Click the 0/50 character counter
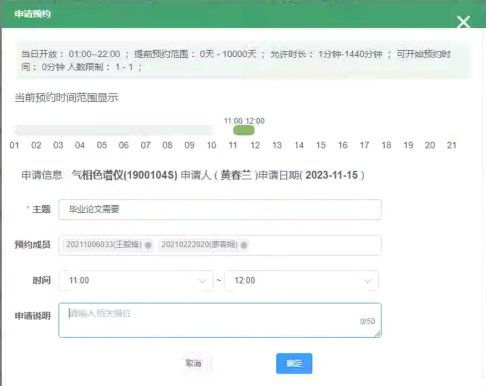Screen dimensions: 486x386 [x=368, y=321]
